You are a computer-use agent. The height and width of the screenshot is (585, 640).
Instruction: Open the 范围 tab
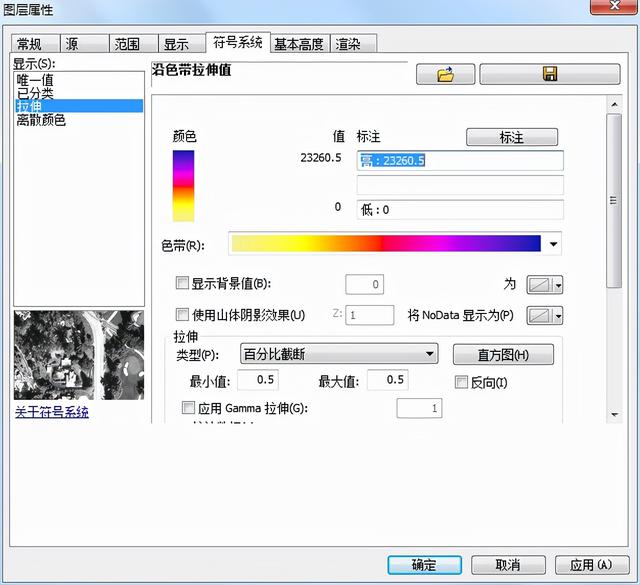click(127, 44)
